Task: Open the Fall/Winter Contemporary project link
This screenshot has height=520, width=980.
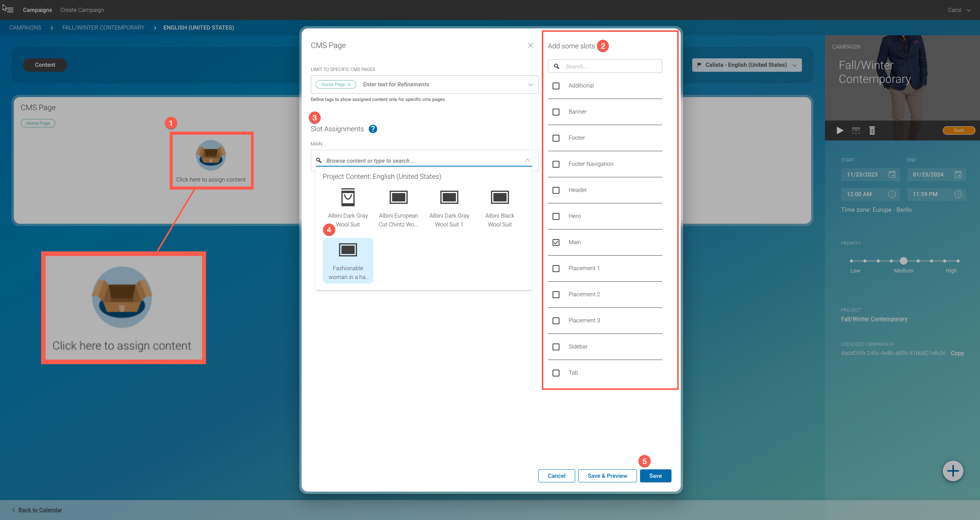Action: point(874,319)
